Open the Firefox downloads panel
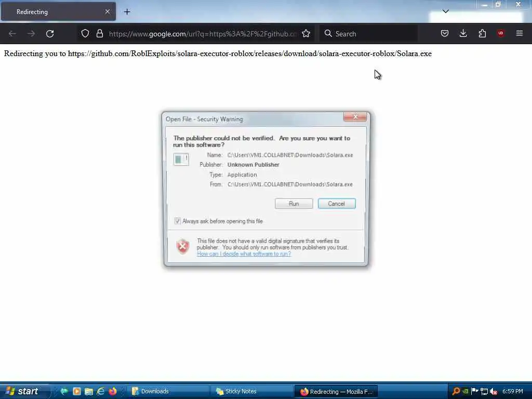 point(463,34)
